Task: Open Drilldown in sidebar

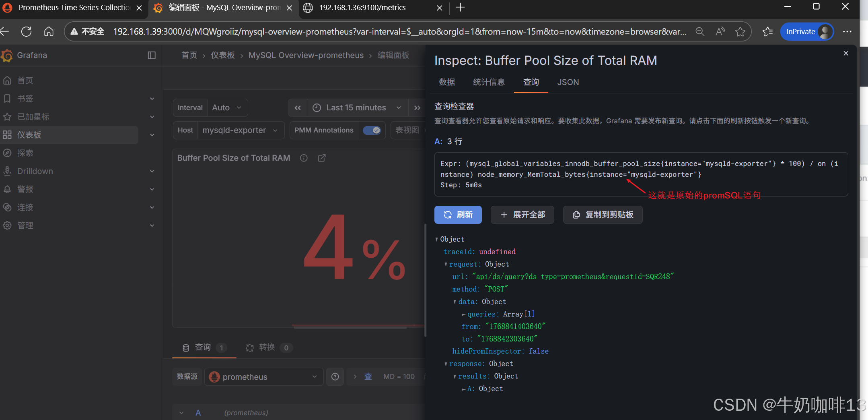Action: [x=35, y=171]
